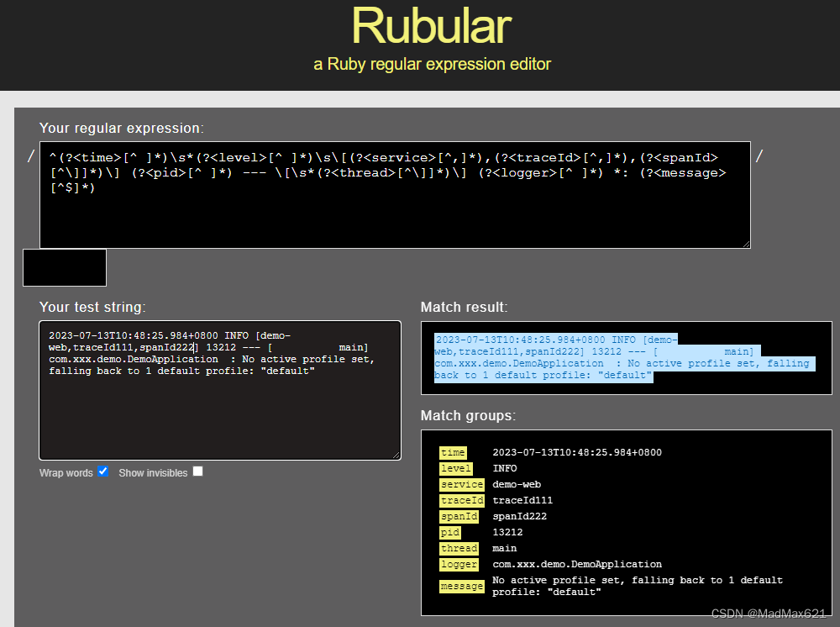This screenshot has height=627, width=840.
Task: Select the 'message' match group label
Action: (462, 586)
